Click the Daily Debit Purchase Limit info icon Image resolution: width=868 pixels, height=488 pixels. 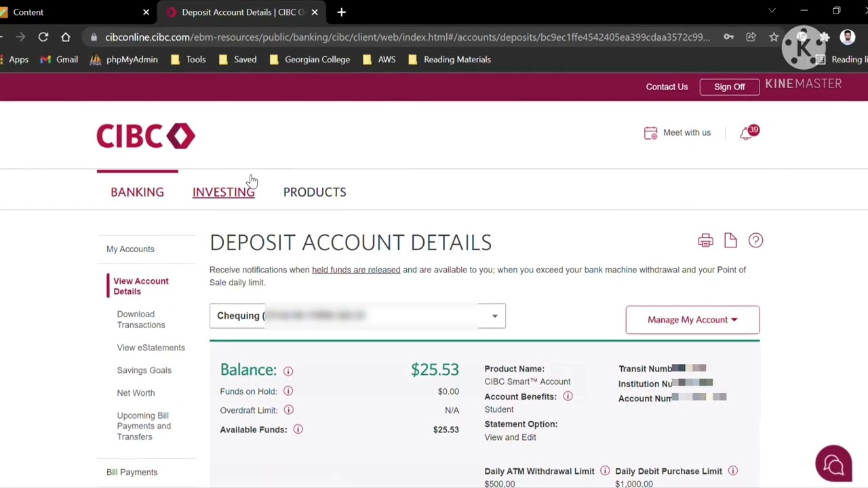point(733,471)
